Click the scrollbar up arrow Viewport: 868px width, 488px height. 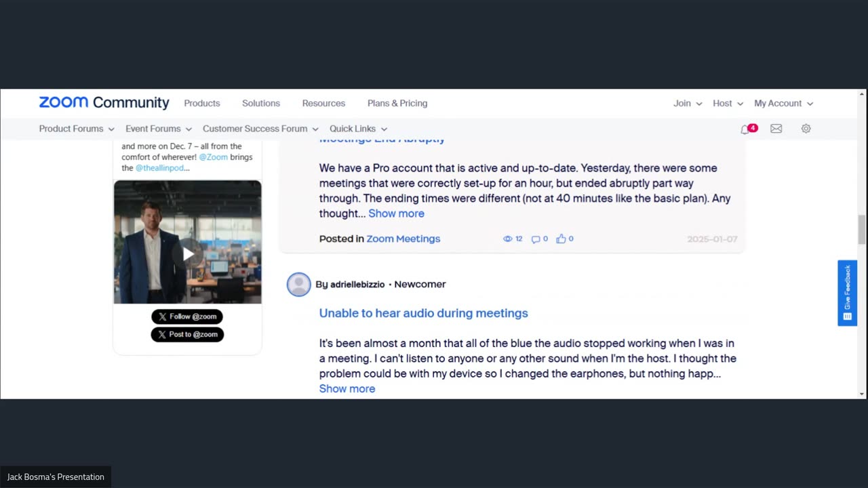click(862, 94)
